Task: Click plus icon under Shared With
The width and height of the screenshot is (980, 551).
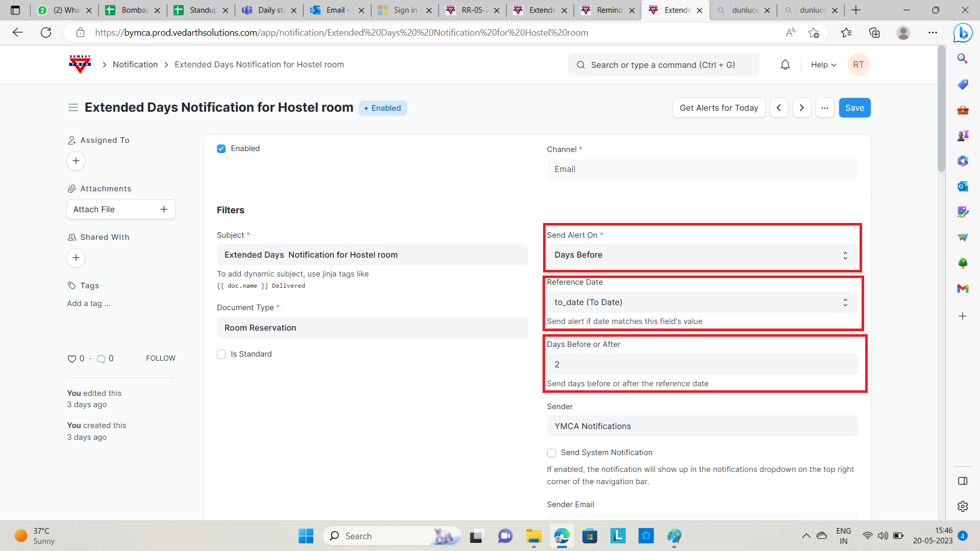Action: (76, 258)
